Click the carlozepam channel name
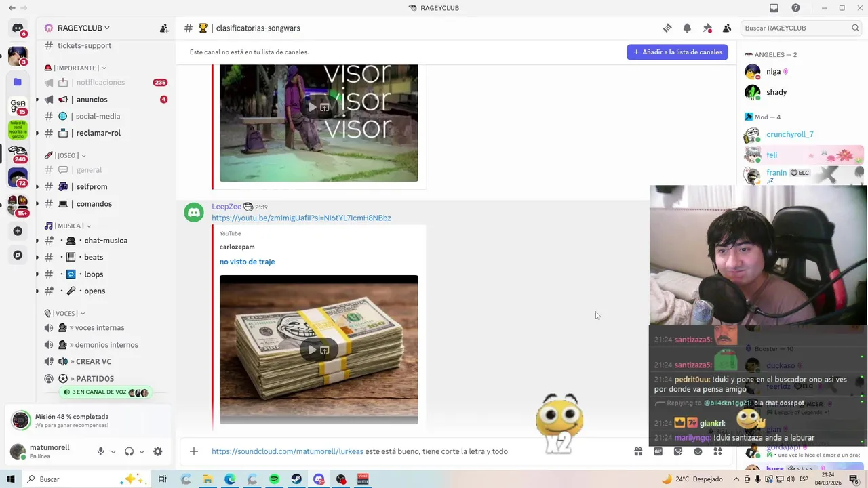Viewport: 868px width, 488px height. pos(237,247)
